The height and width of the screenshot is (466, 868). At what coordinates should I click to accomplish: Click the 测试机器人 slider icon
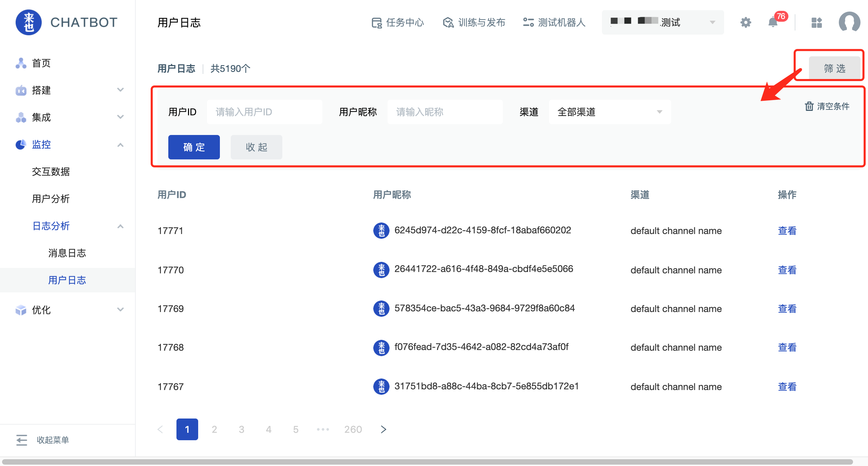click(528, 23)
